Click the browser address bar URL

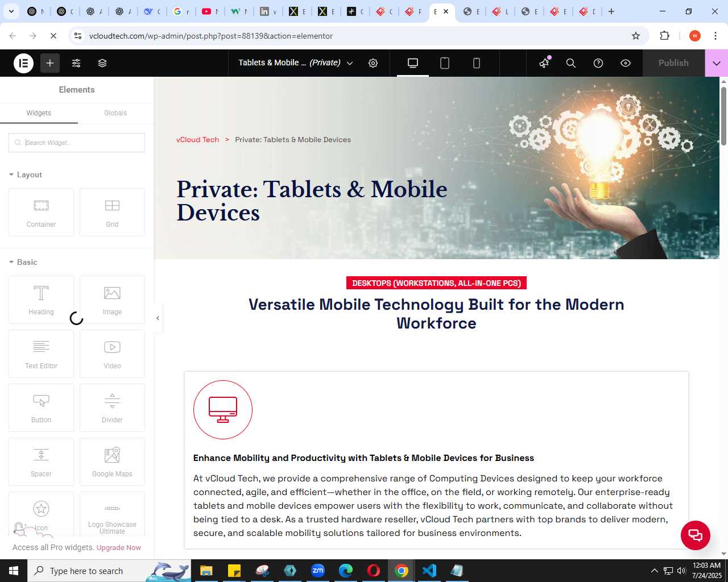211,36
